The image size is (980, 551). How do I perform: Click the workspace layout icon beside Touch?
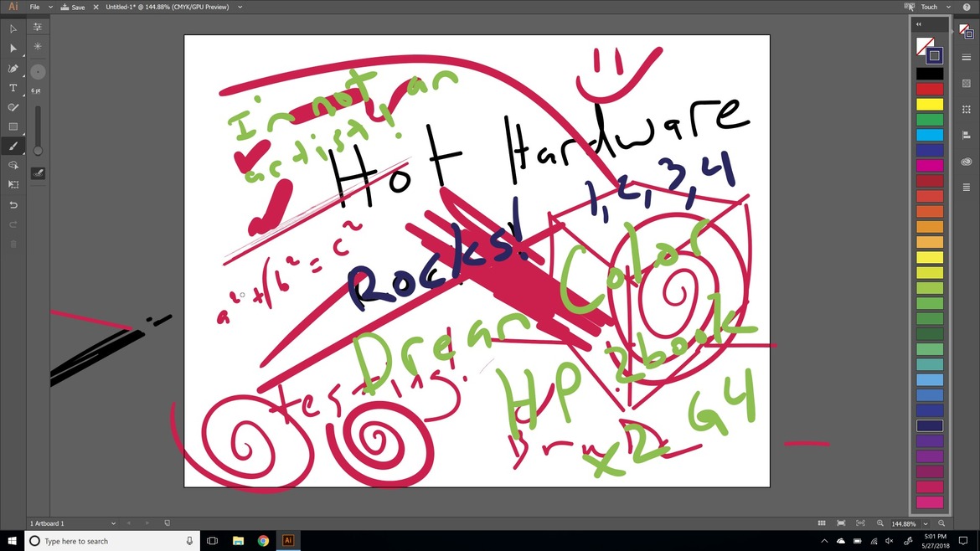[910, 7]
